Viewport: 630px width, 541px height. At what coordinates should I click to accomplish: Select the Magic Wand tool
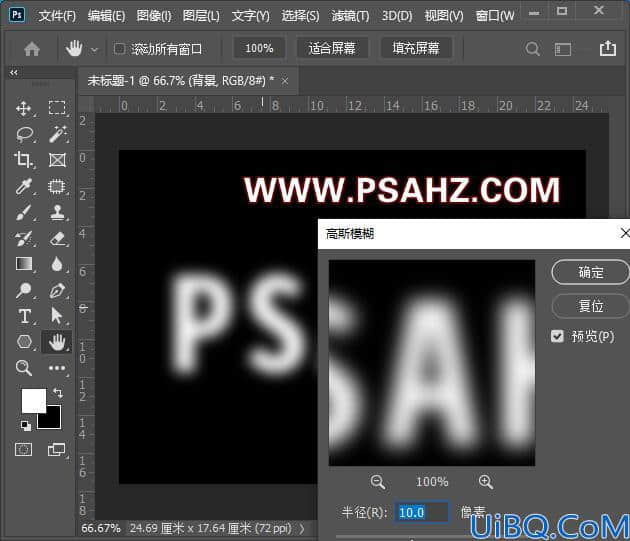pyautogui.click(x=58, y=134)
